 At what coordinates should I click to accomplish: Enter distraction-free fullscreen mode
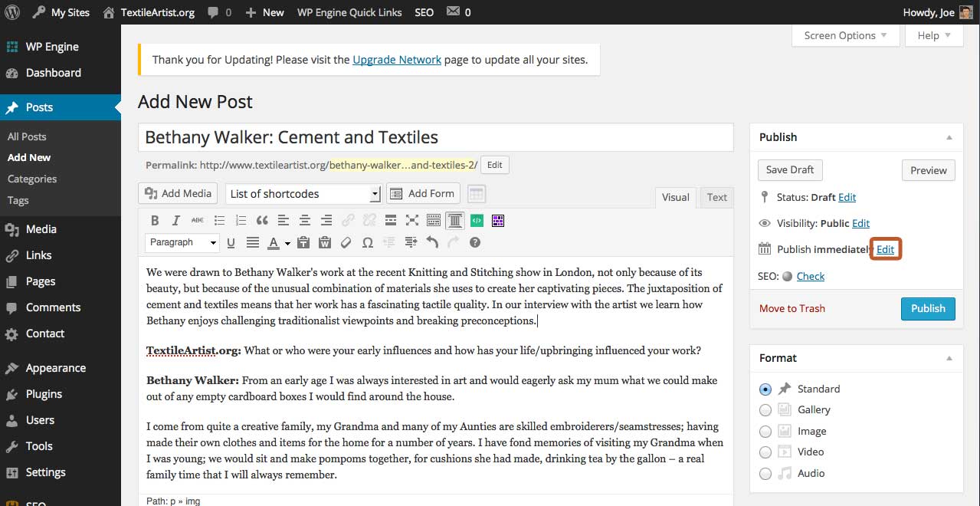(412, 221)
